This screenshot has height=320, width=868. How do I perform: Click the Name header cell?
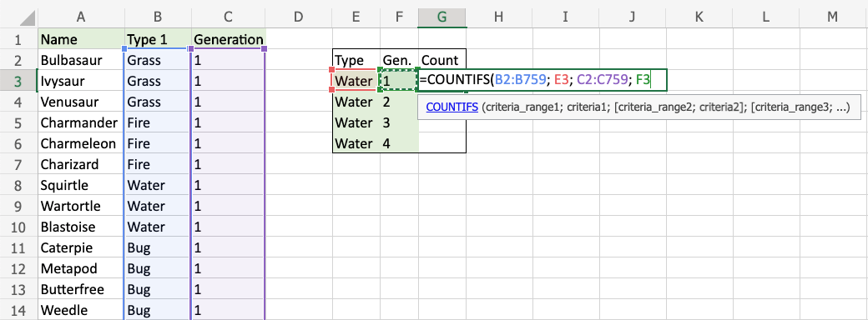pos(81,39)
